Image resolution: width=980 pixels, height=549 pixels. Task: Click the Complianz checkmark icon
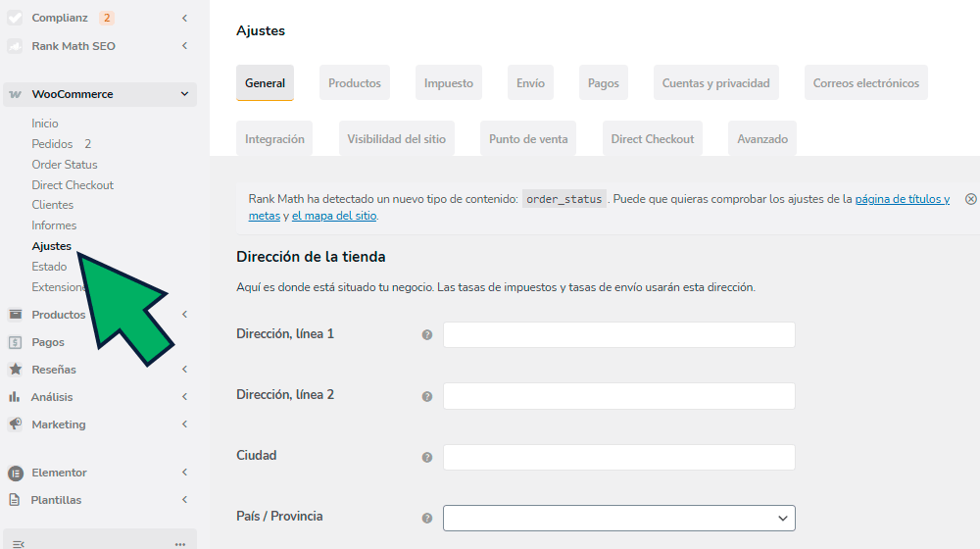tap(15, 18)
